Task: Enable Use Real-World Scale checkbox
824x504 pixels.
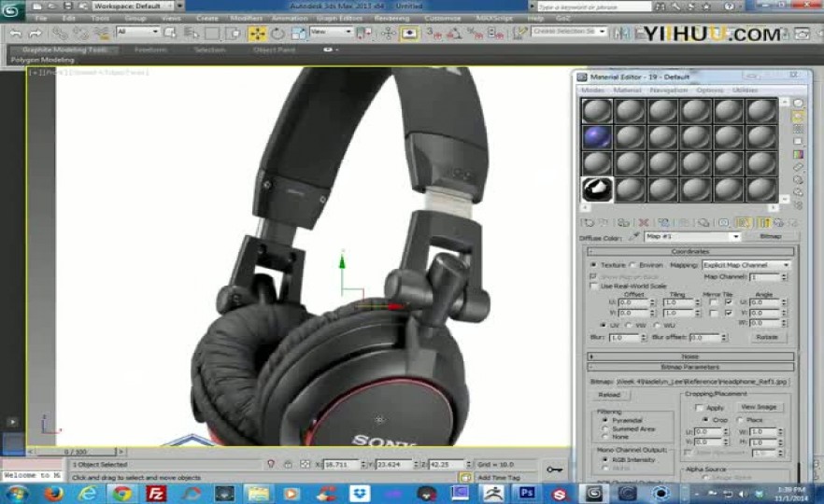Action: 594,287
